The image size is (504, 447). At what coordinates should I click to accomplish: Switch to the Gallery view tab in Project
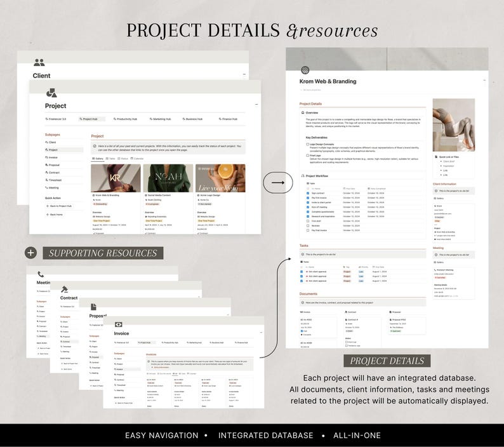pos(98,159)
